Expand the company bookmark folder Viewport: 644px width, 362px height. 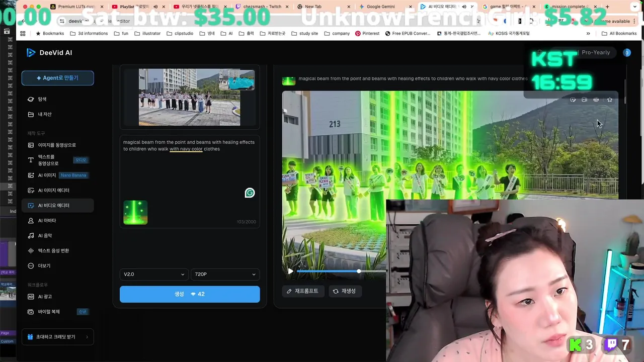[x=337, y=33]
